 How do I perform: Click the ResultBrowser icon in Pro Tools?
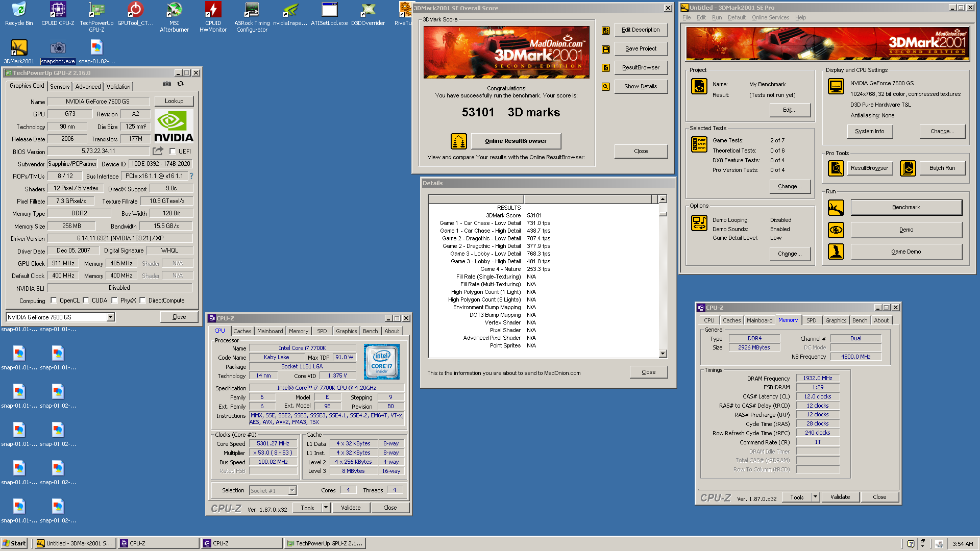click(836, 168)
